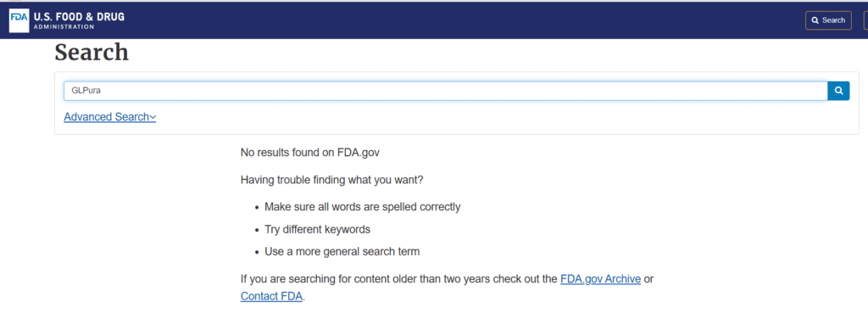Click the Search button in the navy header
Image resolution: width=868 pixels, height=325 pixels.
pyautogui.click(x=828, y=20)
